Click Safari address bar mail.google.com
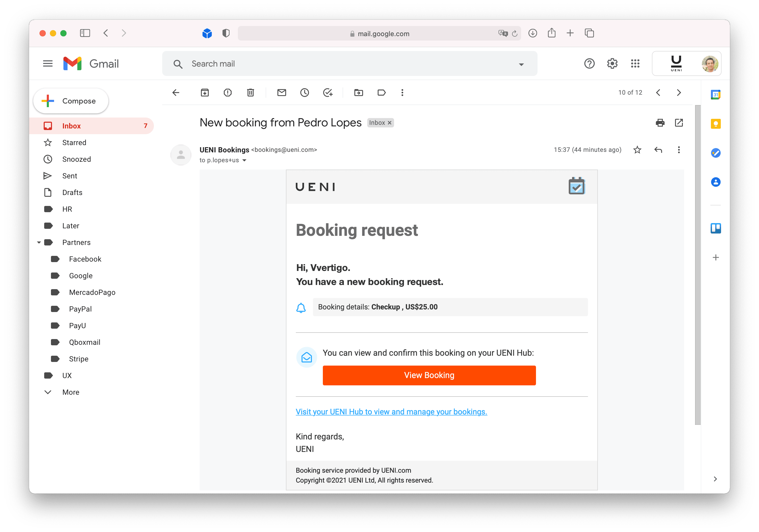The height and width of the screenshot is (532, 759). 379,33
